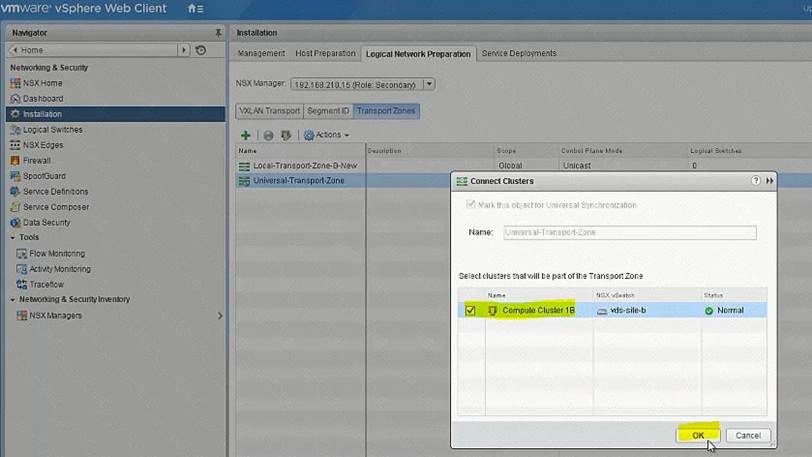Click OK in Connect Clusters dialog
The image size is (812, 457).
pyautogui.click(x=698, y=435)
